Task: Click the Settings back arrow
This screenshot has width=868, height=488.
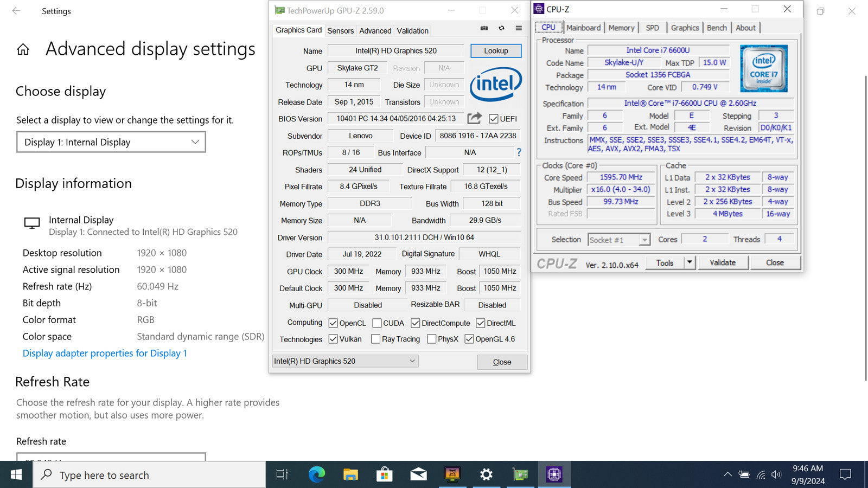Action: [x=16, y=11]
